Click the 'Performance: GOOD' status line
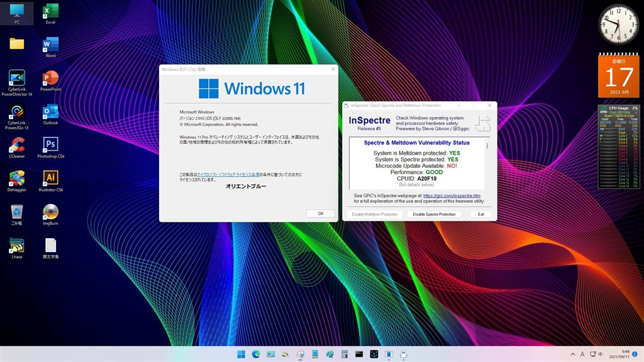This screenshot has height=362, width=644. pyautogui.click(x=416, y=172)
